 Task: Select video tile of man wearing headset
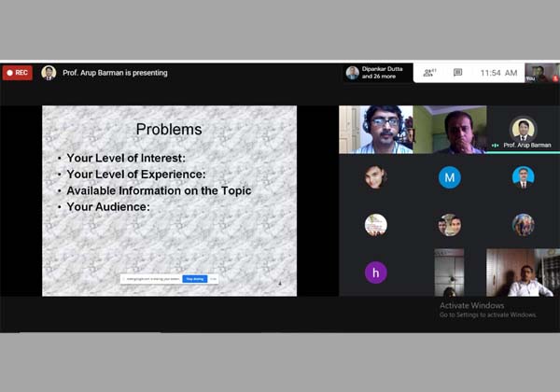click(x=376, y=129)
